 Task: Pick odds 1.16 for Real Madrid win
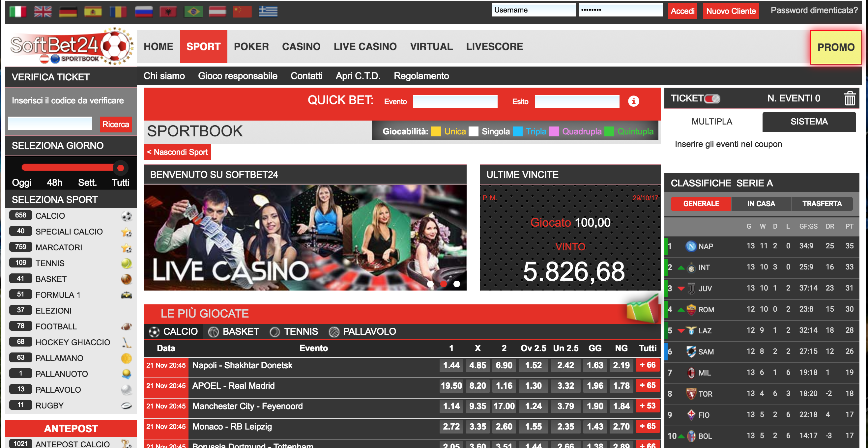[x=504, y=386]
